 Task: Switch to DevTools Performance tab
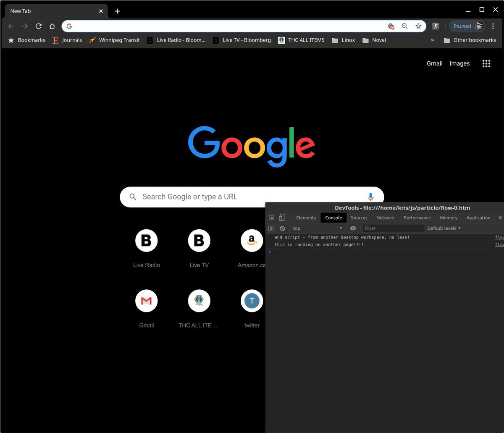(417, 218)
